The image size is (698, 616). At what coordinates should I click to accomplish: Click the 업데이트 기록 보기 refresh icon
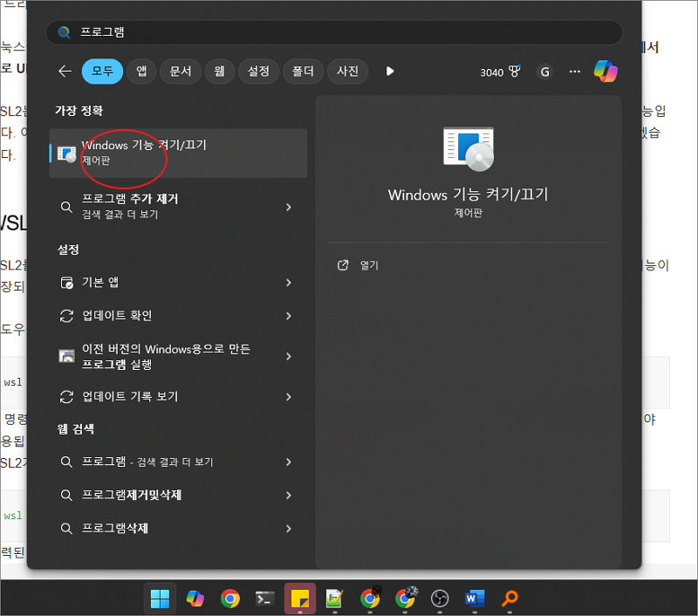[x=67, y=397]
